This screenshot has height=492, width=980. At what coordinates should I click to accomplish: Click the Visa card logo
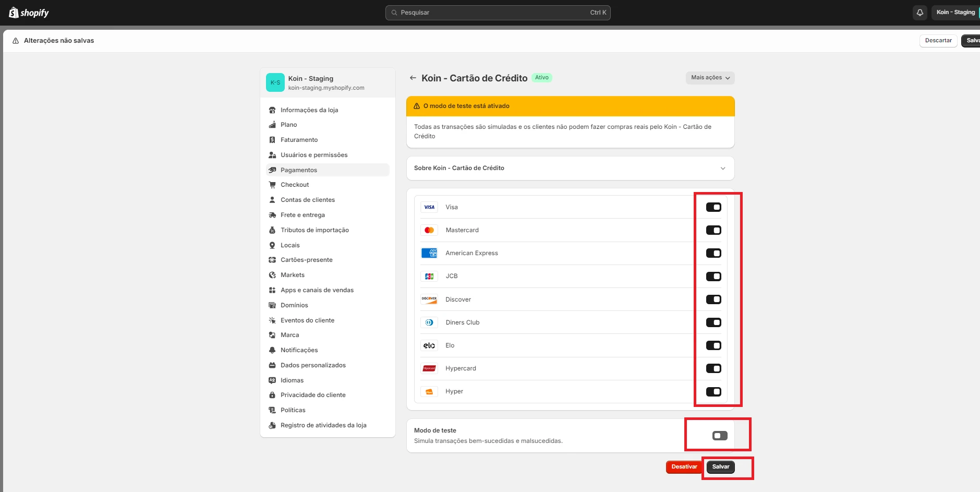(x=429, y=207)
